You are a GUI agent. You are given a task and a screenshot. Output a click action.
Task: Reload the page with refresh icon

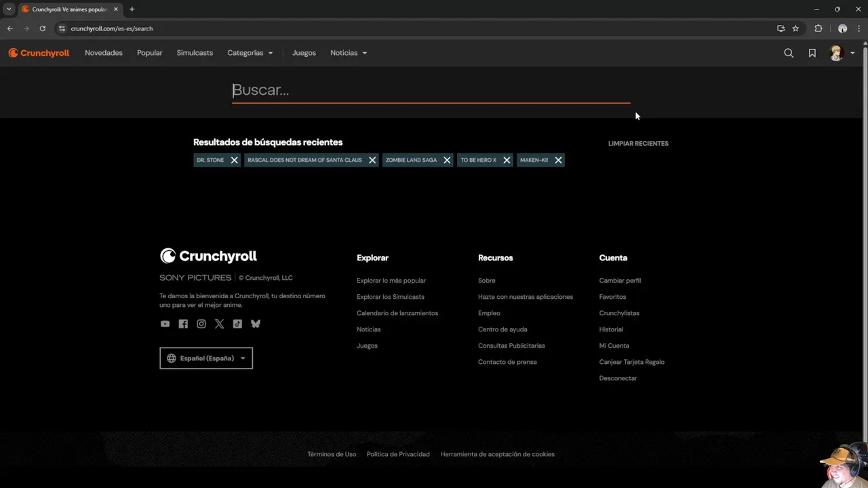pos(42,28)
